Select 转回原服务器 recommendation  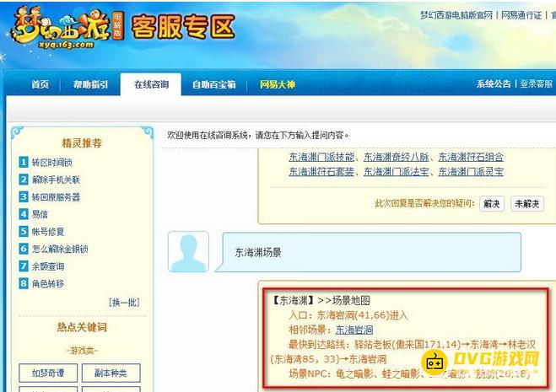[x=56, y=197]
